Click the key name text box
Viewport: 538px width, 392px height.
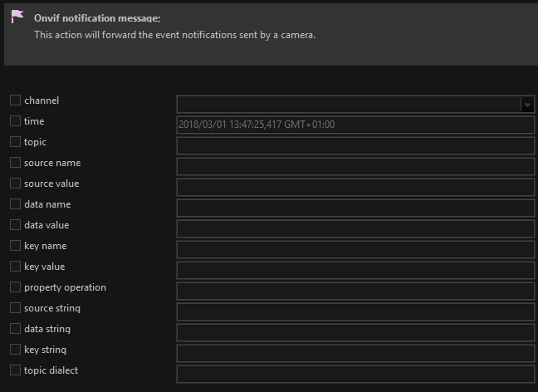click(355, 249)
